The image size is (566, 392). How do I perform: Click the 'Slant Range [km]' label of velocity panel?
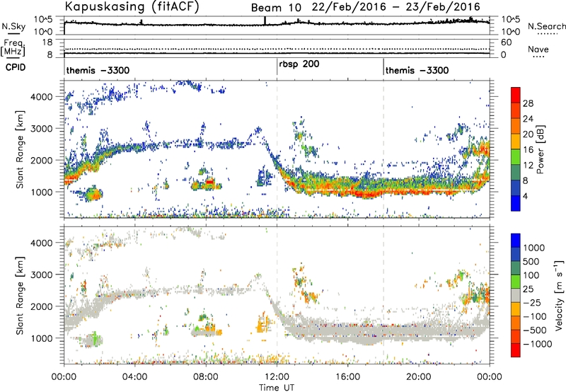pyautogui.click(x=20, y=295)
